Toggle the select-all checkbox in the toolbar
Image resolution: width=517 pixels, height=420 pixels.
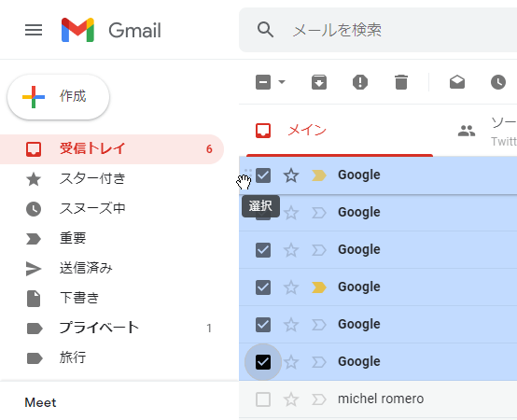[263, 82]
